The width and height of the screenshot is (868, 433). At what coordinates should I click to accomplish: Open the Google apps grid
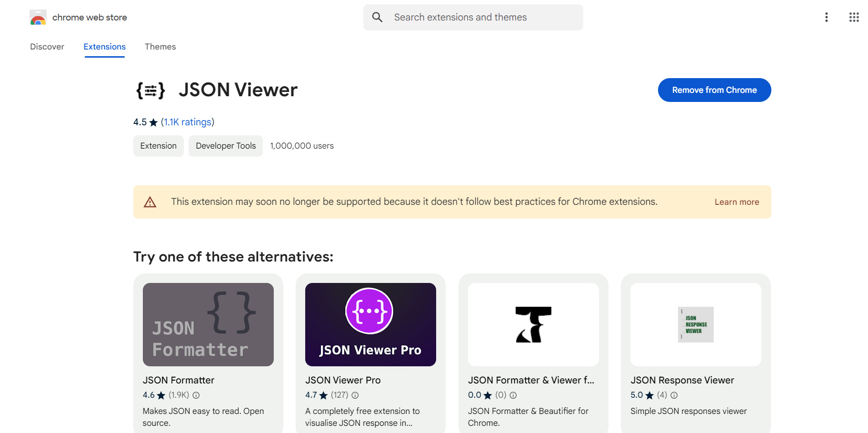[x=854, y=18]
